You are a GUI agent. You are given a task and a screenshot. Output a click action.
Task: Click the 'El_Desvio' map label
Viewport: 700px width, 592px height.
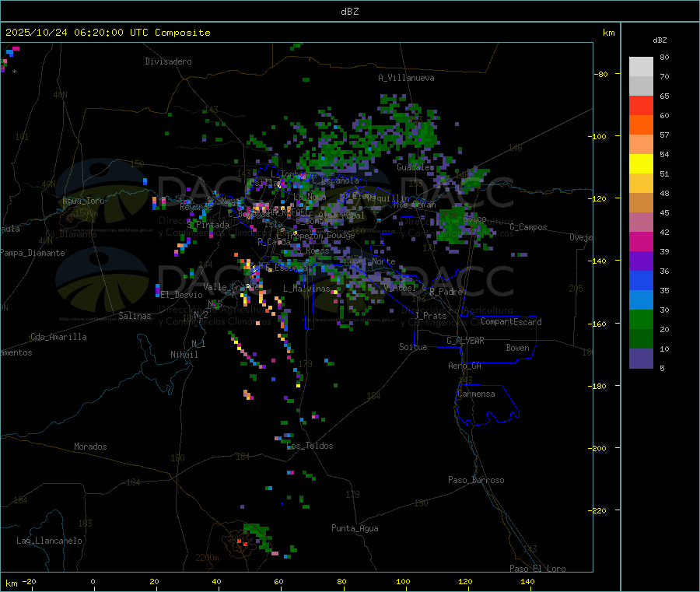(181, 295)
